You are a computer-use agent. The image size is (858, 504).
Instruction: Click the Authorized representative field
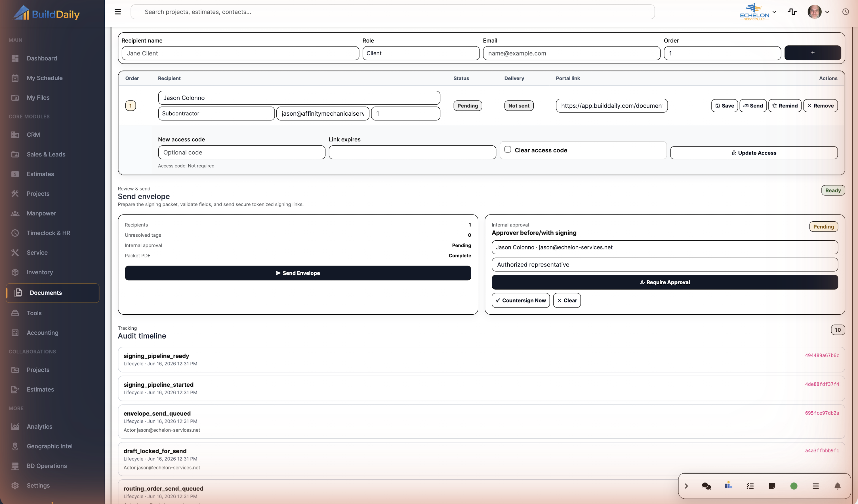click(x=664, y=264)
